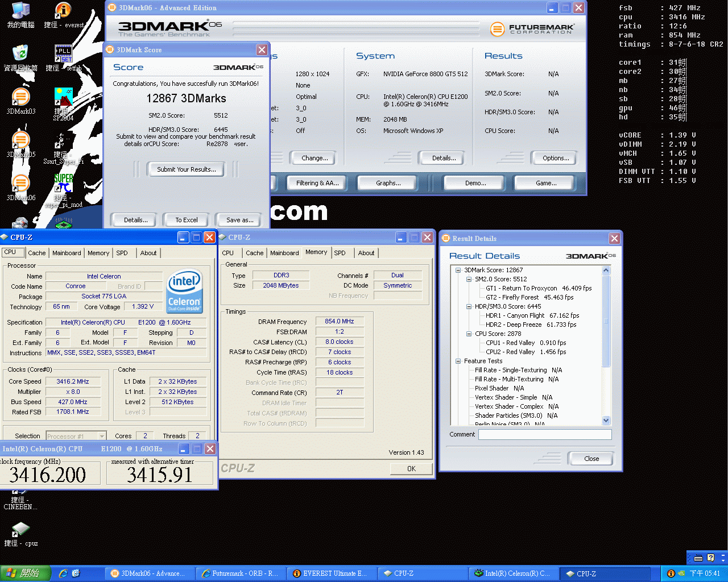Click the Comment input field

[x=545, y=434]
